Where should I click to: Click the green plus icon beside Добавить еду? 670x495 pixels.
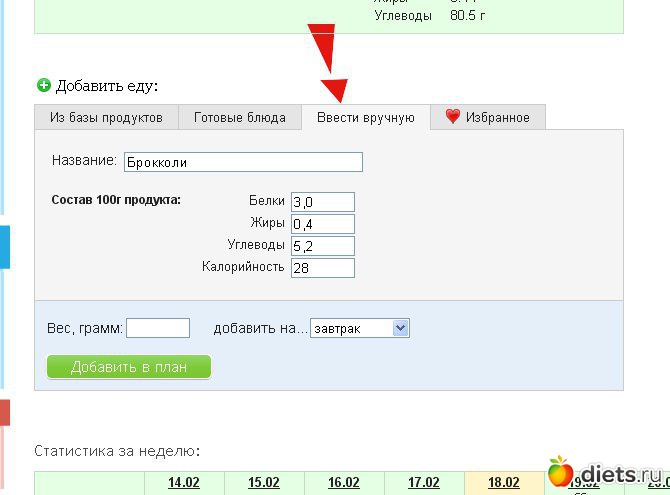(x=43, y=86)
